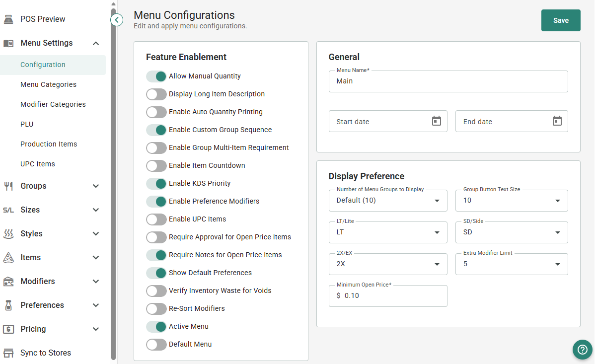The width and height of the screenshot is (595, 364).
Task: Click the Pricing dollar icon
Action: click(x=8, y=329)
